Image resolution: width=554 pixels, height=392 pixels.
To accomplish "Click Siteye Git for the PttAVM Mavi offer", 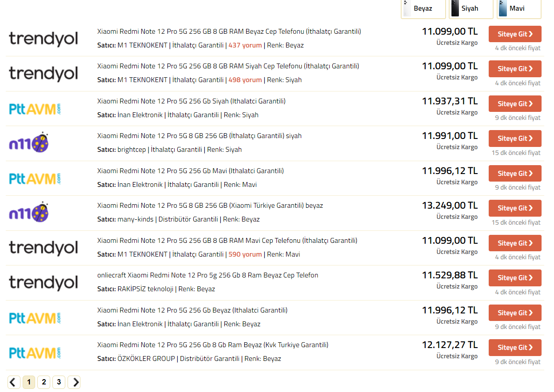I will coord(515,174).
